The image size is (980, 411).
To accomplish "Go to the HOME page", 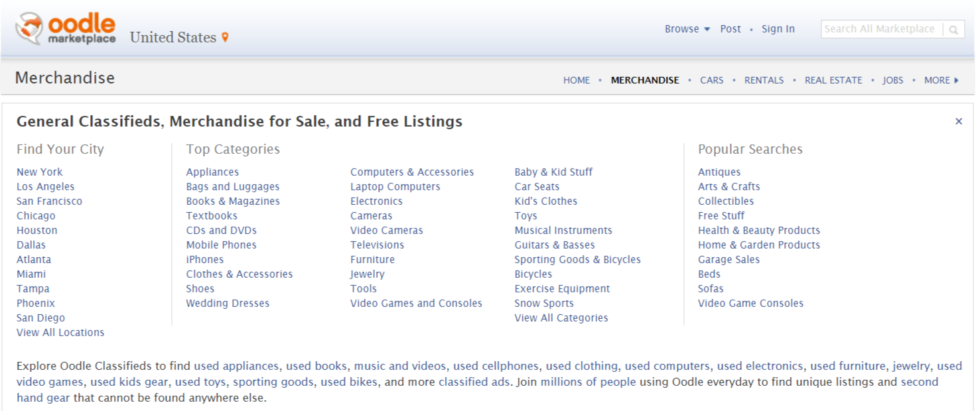I will point(576,80).
